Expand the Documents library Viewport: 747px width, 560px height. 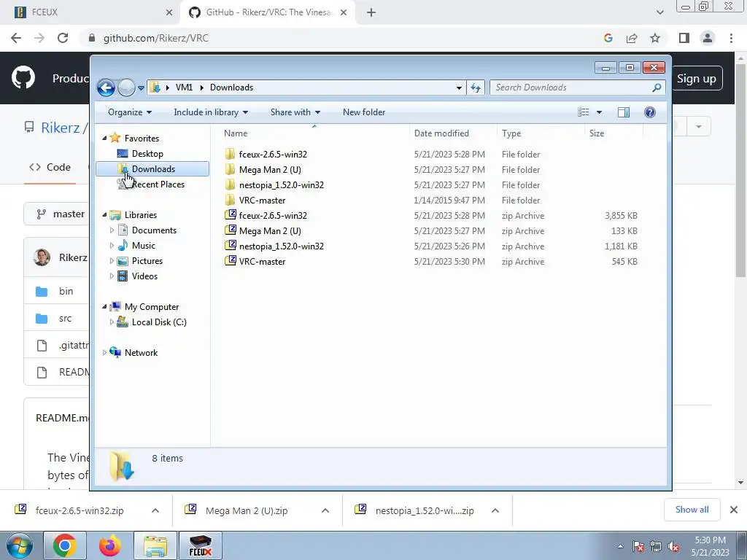point(112,230)
